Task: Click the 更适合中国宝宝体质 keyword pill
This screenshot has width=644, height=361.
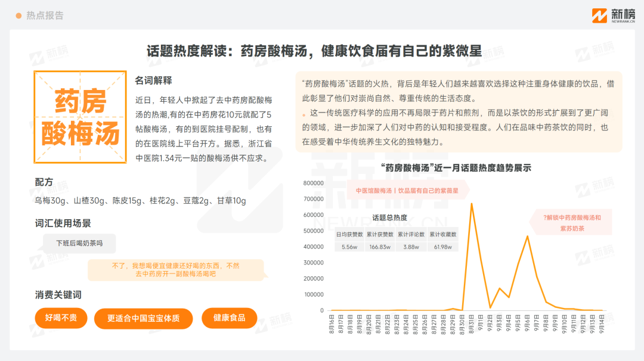Action: pyautogui.click(x=143, y=318)
